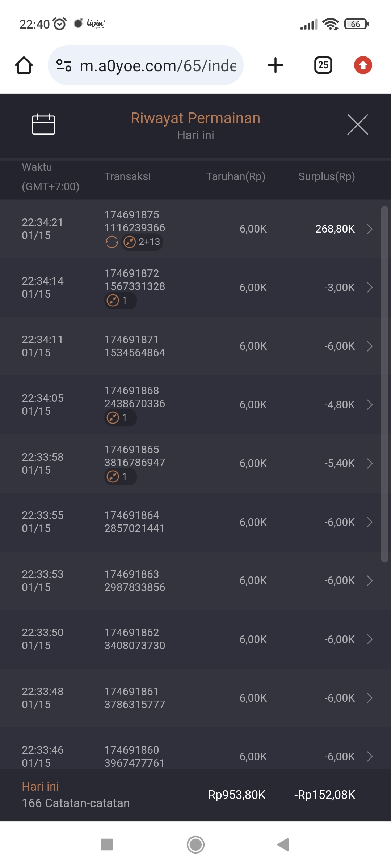Open site settings icon in address bar
This screenshot has width=391, height=868.
click(64, 65)
